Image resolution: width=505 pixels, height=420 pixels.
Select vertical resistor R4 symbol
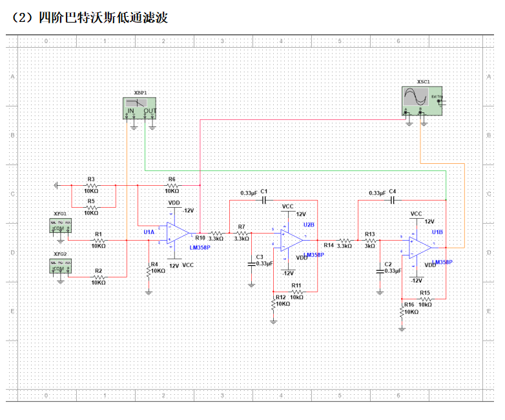coord(149,271)
